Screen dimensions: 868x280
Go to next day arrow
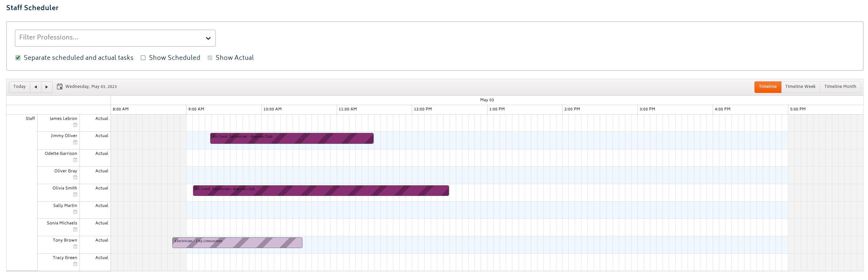(47, 87)
